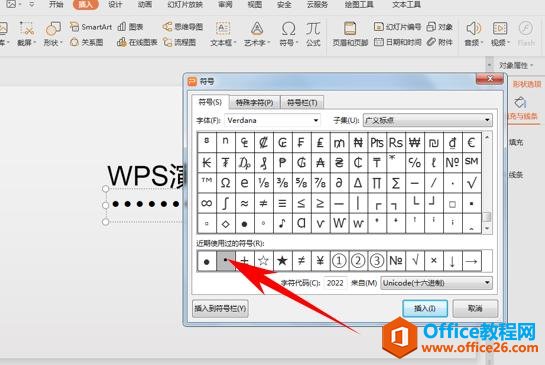Screen dimensions: 545x365
Task: Pick the hollow star ☆ recent symbol
Action: (263, 261)
